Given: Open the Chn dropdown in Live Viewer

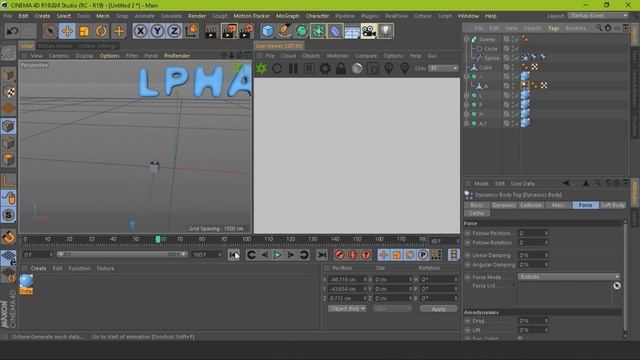Looking at the screenshot, I should click(443, 68).
